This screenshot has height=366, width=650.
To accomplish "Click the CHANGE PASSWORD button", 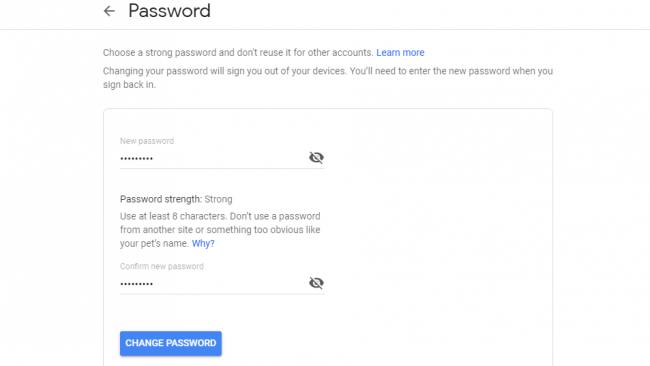I will pos(171,343).
